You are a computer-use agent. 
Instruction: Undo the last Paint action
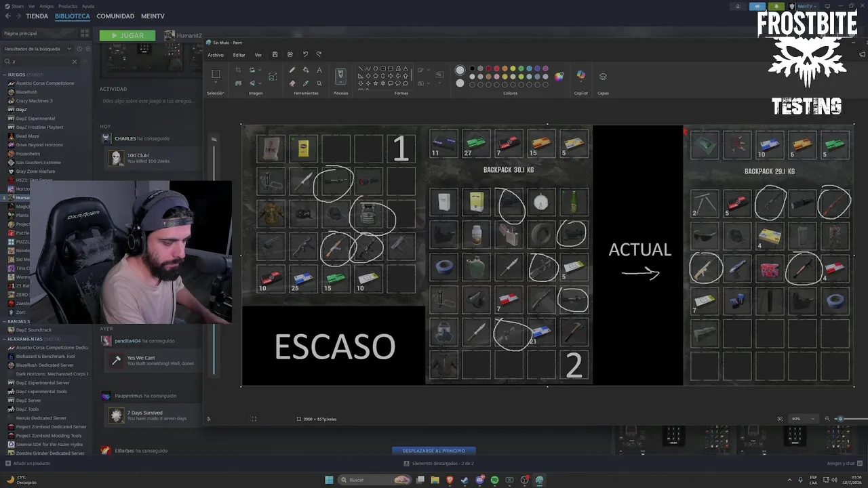coord(305,55)
